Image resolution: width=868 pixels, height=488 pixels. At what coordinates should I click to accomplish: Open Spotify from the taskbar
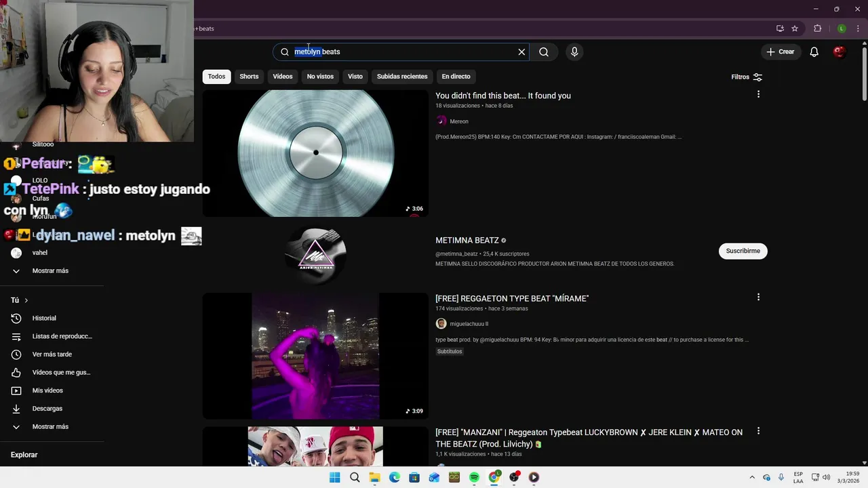tap(474, 477)
